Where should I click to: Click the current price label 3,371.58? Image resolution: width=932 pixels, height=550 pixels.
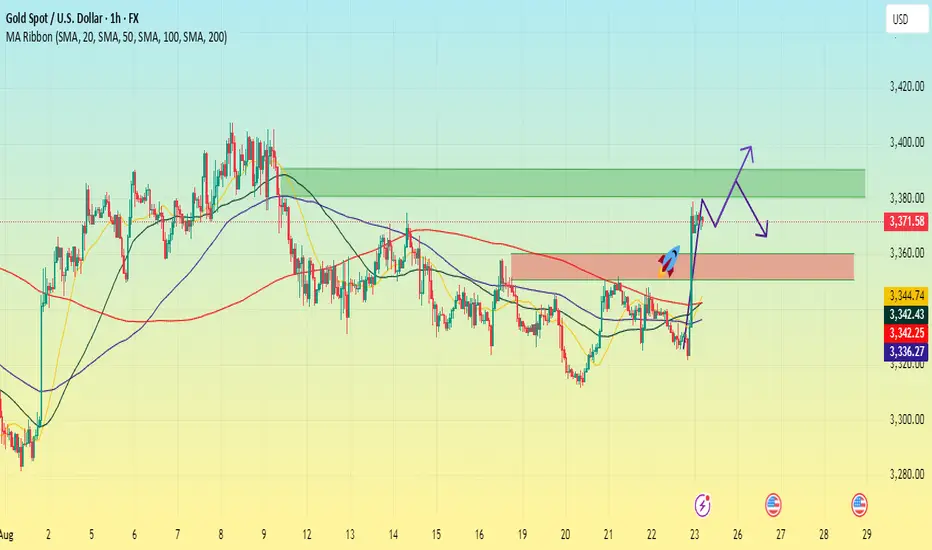(x=906, y=222)
